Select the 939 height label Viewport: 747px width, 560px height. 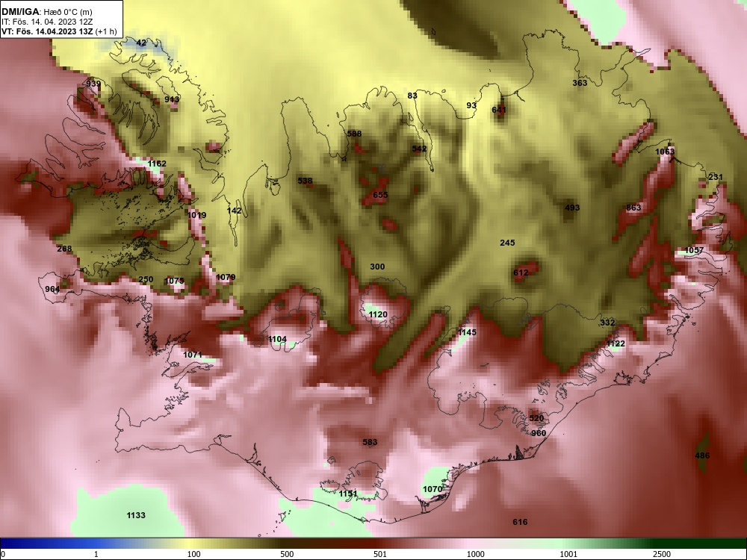(x=93, y=84)
